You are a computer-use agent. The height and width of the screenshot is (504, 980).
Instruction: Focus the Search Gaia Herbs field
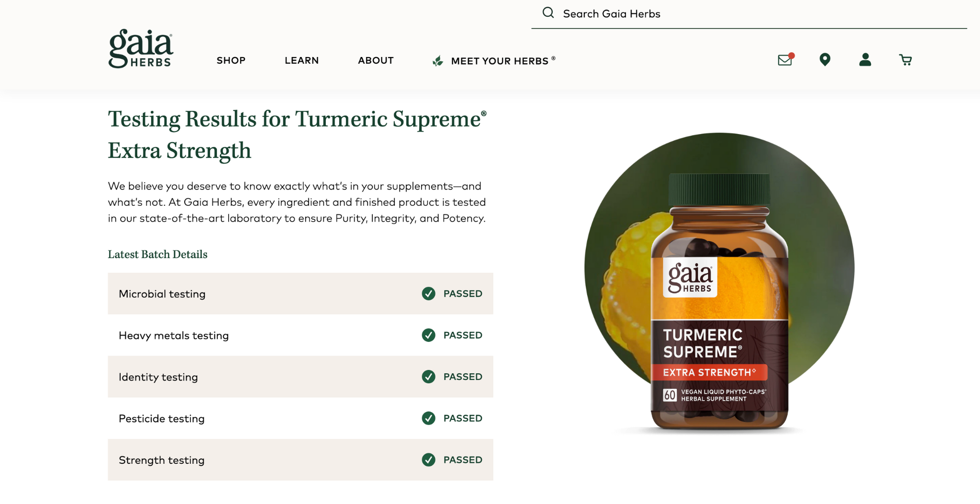coord(749,14)
